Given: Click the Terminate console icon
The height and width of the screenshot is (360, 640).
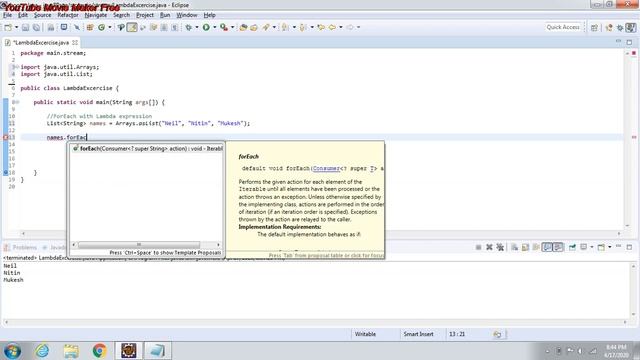Looking at the screenshot, I should [x=478, y=247].
